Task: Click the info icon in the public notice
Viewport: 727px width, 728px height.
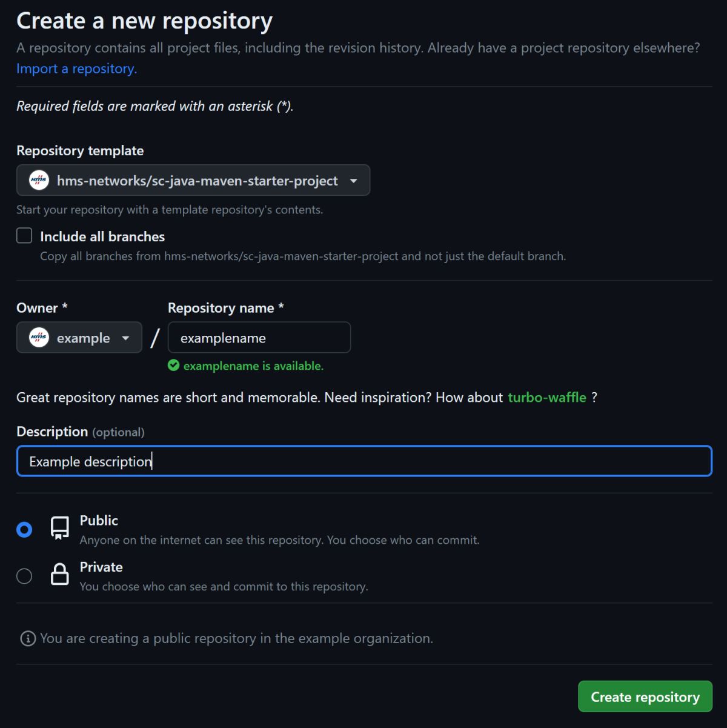Action: click(28, 638)
